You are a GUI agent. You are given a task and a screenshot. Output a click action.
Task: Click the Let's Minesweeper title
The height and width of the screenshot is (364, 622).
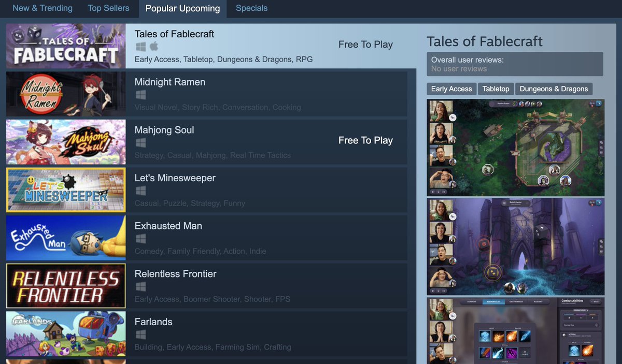pos(175,178)
